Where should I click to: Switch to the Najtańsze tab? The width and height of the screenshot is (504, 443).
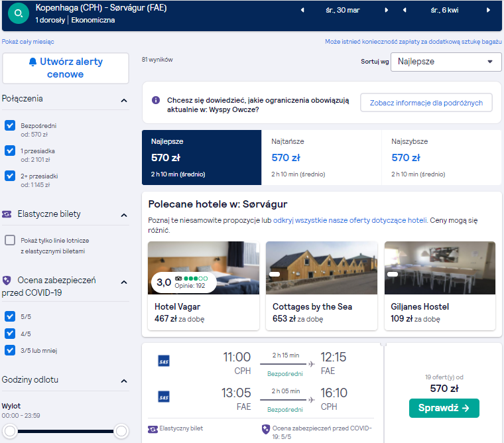(x=322, y=158)
